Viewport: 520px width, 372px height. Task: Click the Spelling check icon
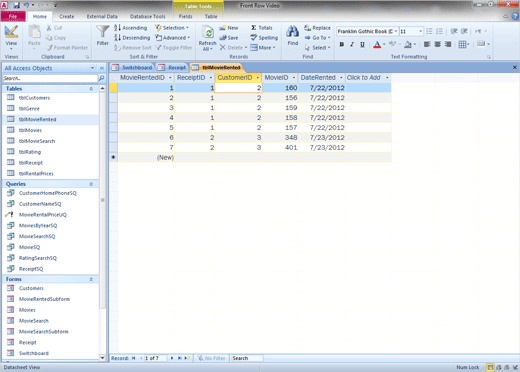coord(254,38)
